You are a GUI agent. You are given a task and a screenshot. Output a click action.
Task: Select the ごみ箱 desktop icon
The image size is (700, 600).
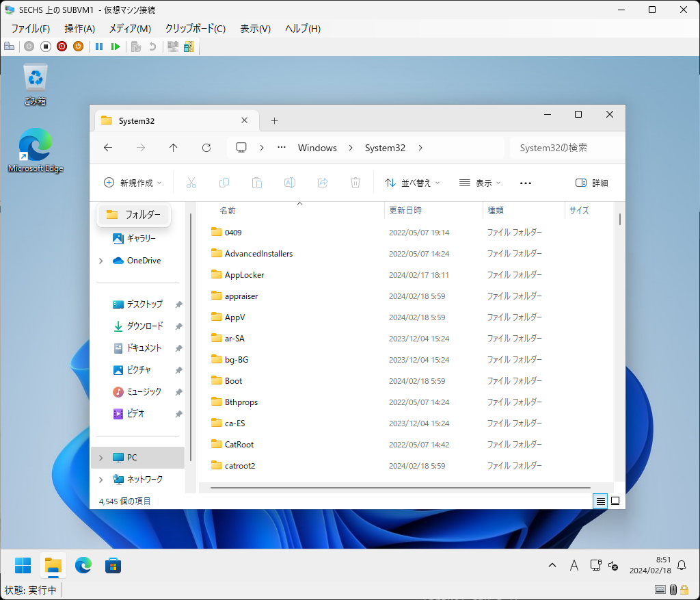coord(36,85)
